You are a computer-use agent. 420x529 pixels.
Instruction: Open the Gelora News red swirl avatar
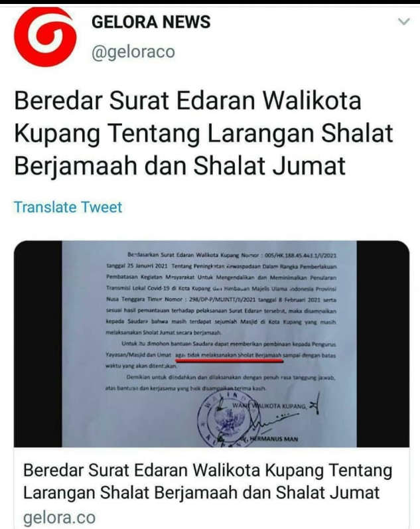pos(45,37)
